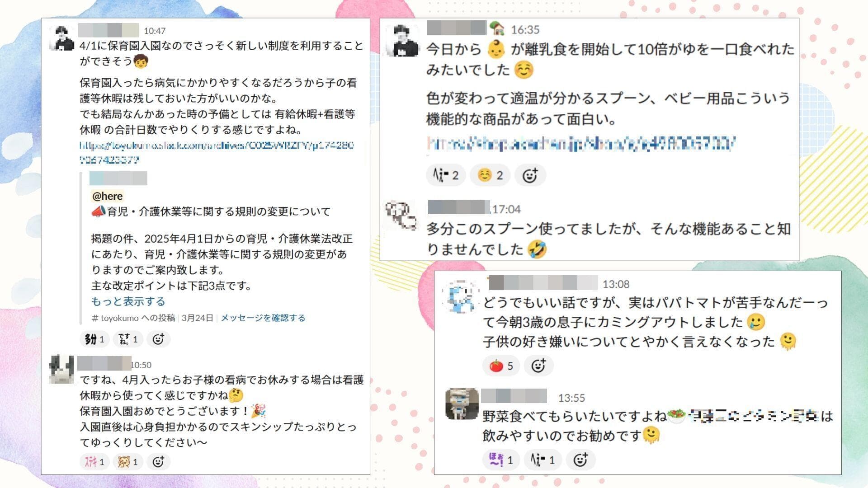Screen dimensions: 868x488
Task: Click the 10:47 message timestamp
Action: pos(155,31)
